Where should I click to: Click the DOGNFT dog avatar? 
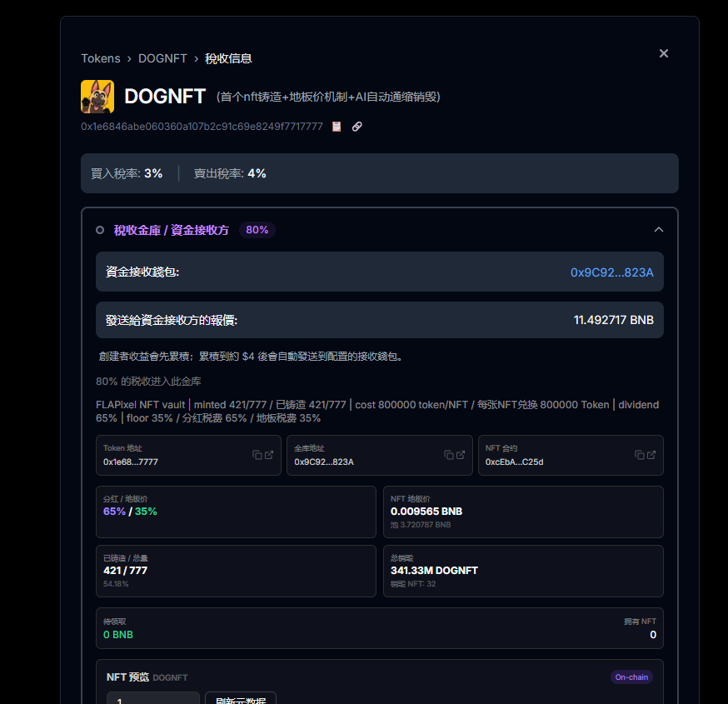[x=97, y=97]
